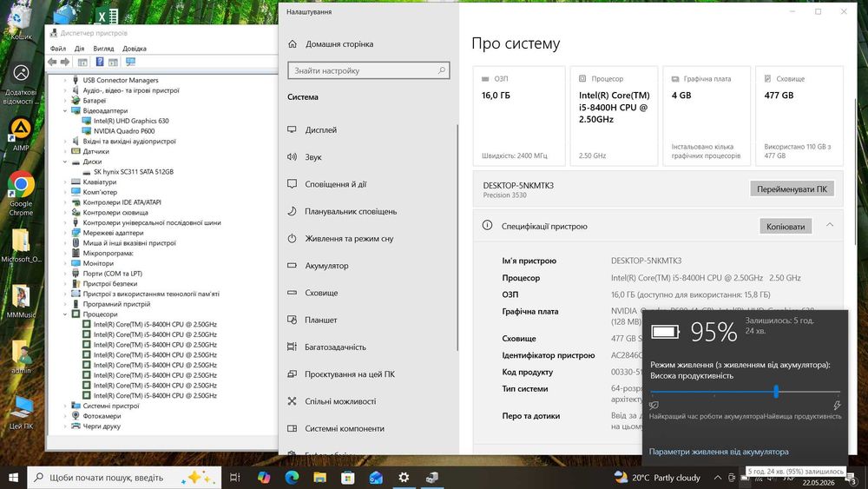
Task: Expand the Монітори node
Action: point(65,263)
